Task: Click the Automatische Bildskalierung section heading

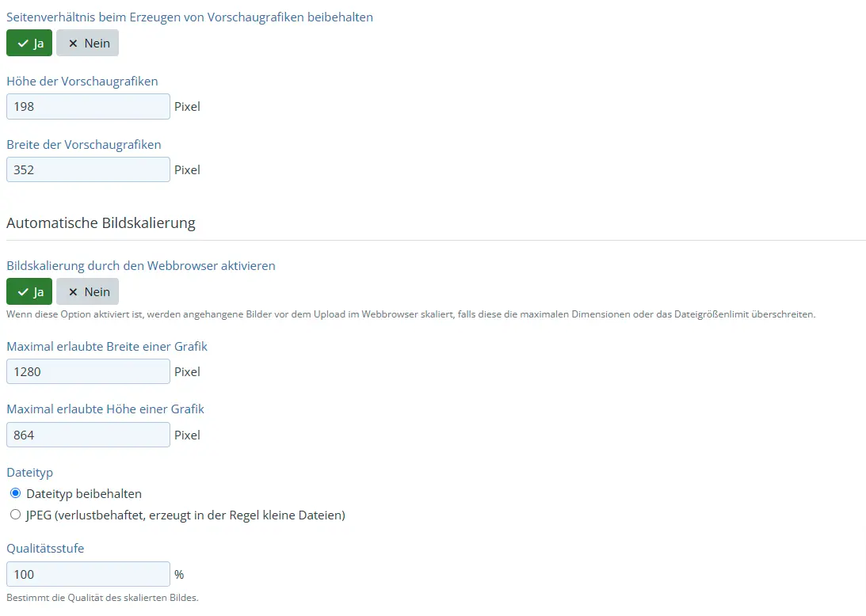Action: coord(101,223)
